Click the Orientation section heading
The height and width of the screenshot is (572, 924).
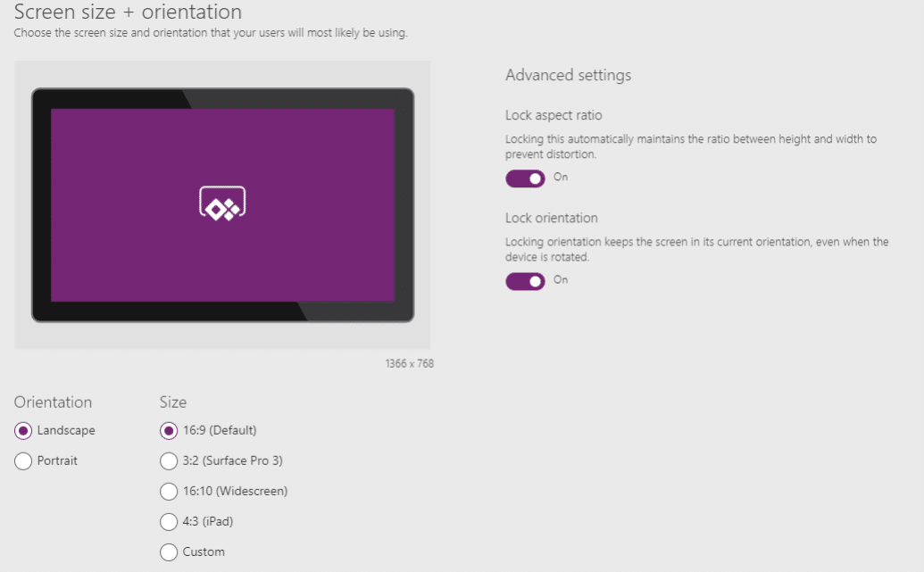[x=53, y=402]
